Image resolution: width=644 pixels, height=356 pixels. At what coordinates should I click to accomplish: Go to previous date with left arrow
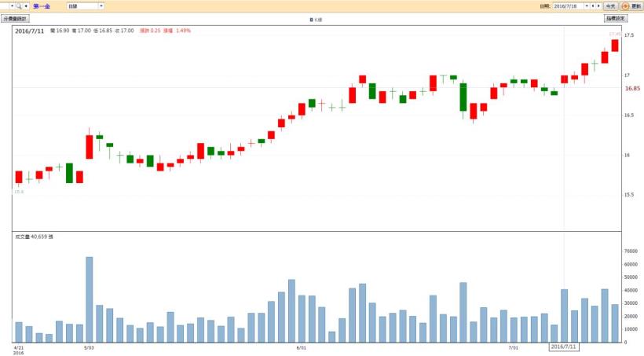593,6
